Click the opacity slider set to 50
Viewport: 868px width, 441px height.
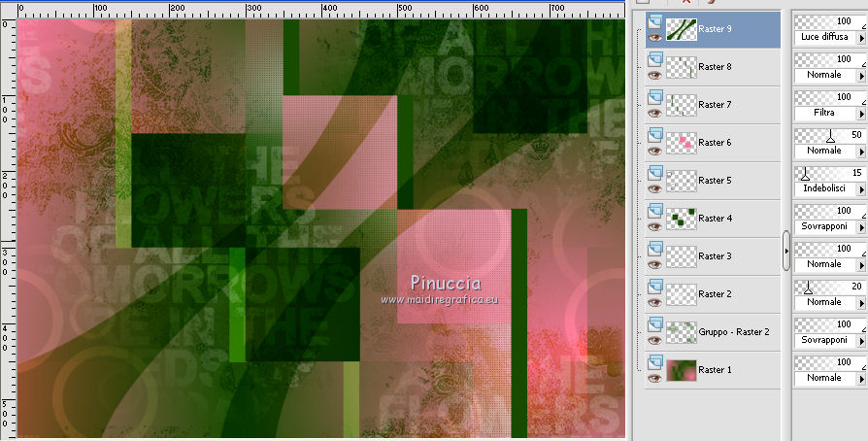click(830, 135)
